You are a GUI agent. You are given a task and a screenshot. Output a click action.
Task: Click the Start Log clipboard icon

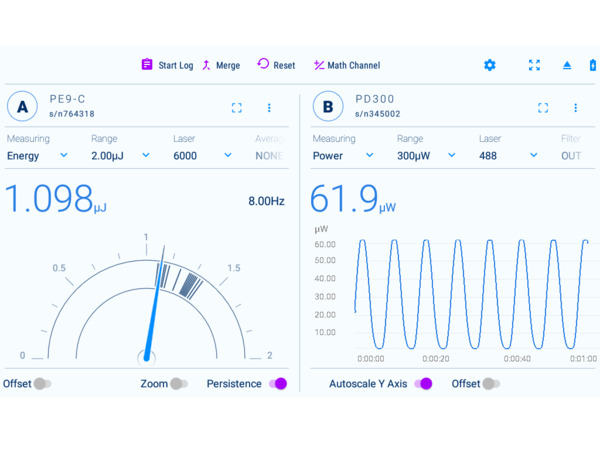(x=147, y=65)
